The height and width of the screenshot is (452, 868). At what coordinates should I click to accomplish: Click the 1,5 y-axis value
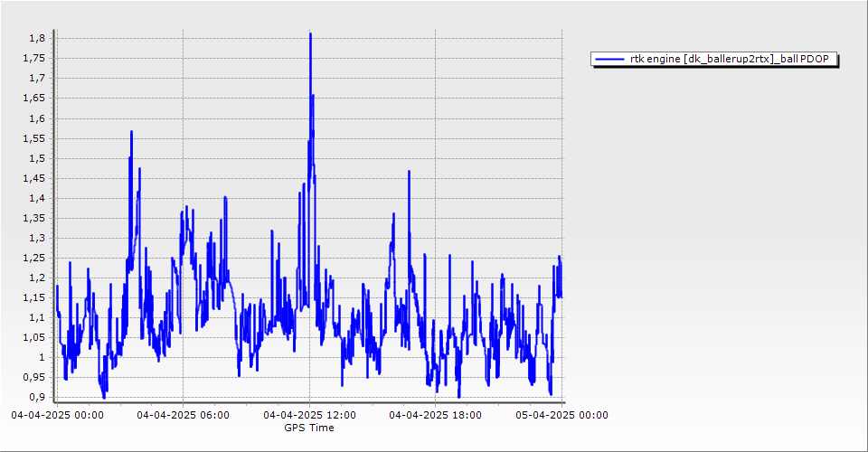tap(37, 158)
